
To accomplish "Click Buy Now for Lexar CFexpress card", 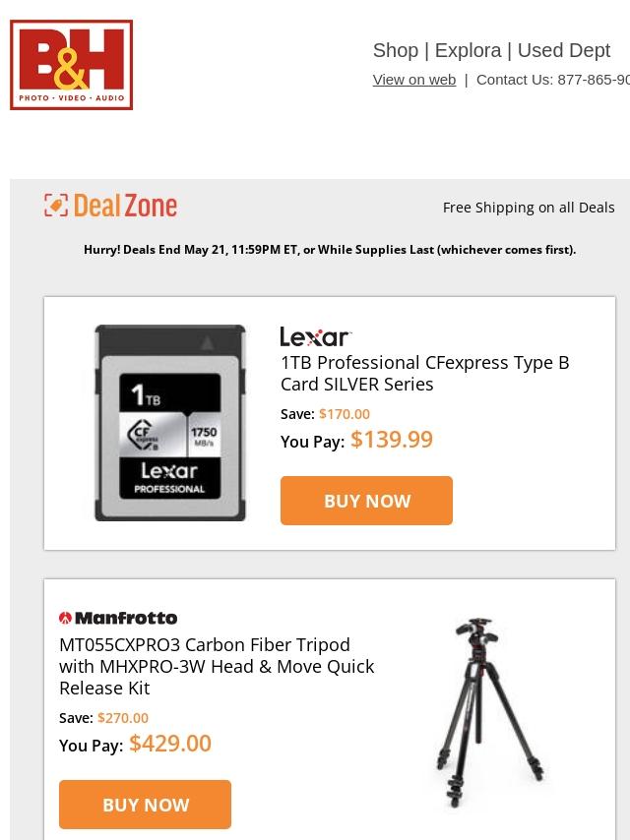I will click(x=366, y=501).
